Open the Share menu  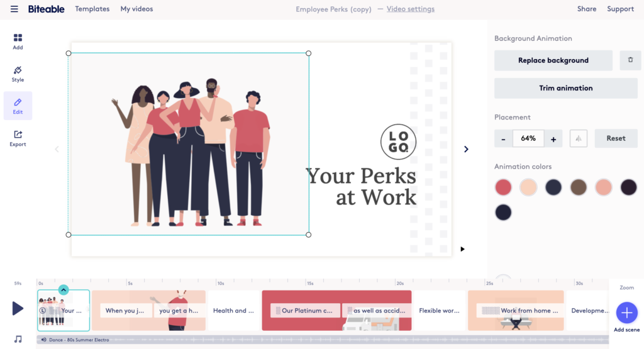click(587, 9)
